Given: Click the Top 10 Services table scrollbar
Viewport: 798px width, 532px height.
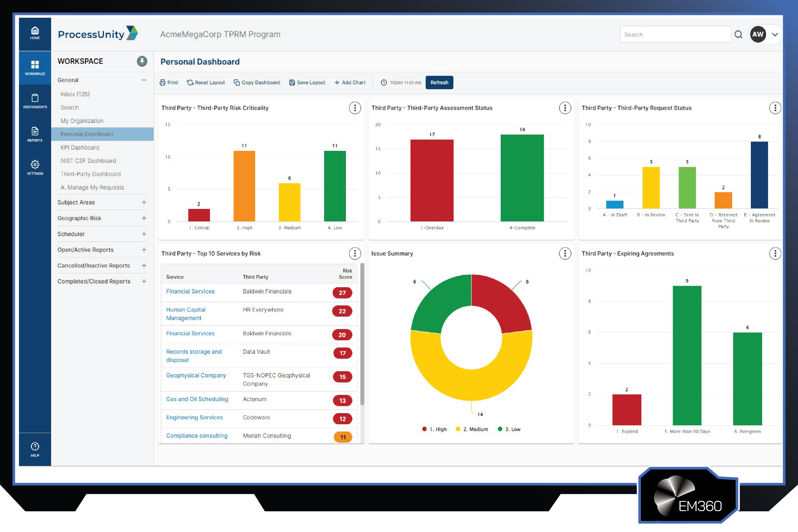Looking at the screenshot, I should point(362,334).
